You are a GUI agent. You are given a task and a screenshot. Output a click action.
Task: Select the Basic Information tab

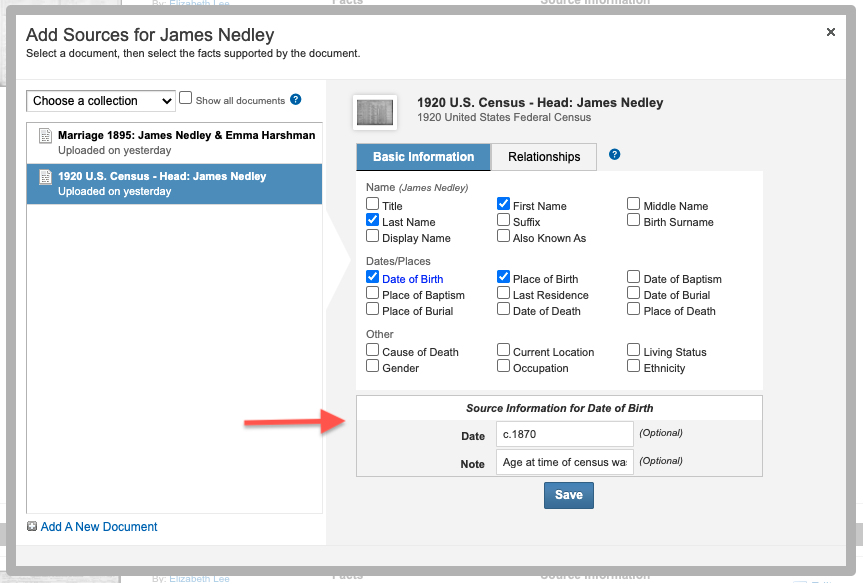point(423,157)
